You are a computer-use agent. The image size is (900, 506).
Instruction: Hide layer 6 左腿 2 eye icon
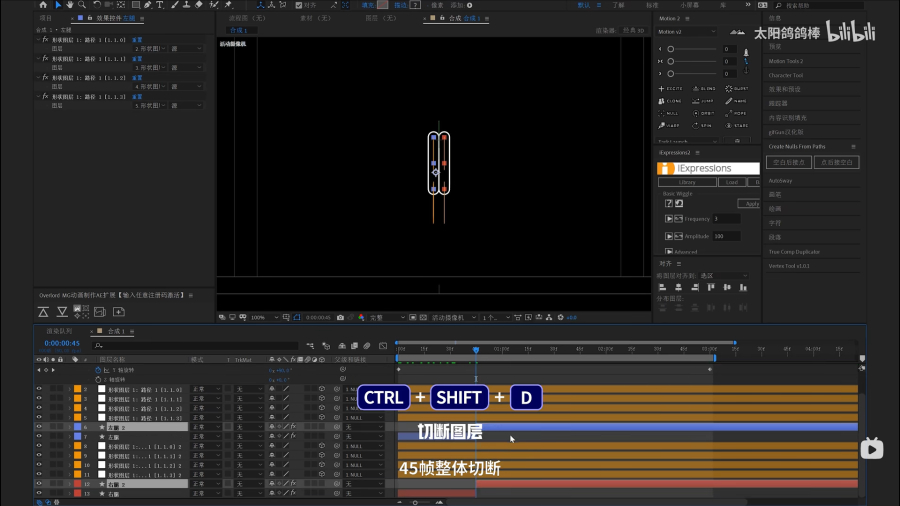click(39, 427)
